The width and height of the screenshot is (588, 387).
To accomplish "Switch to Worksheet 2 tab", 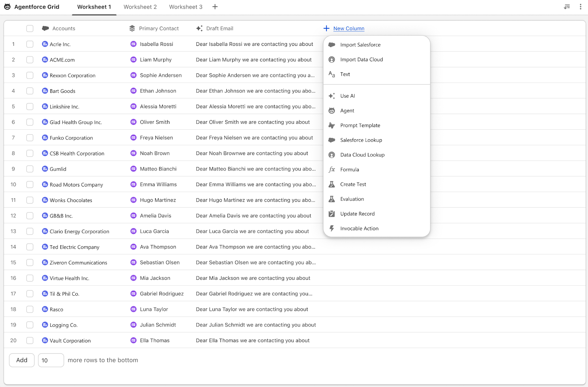I will point(140,7).
